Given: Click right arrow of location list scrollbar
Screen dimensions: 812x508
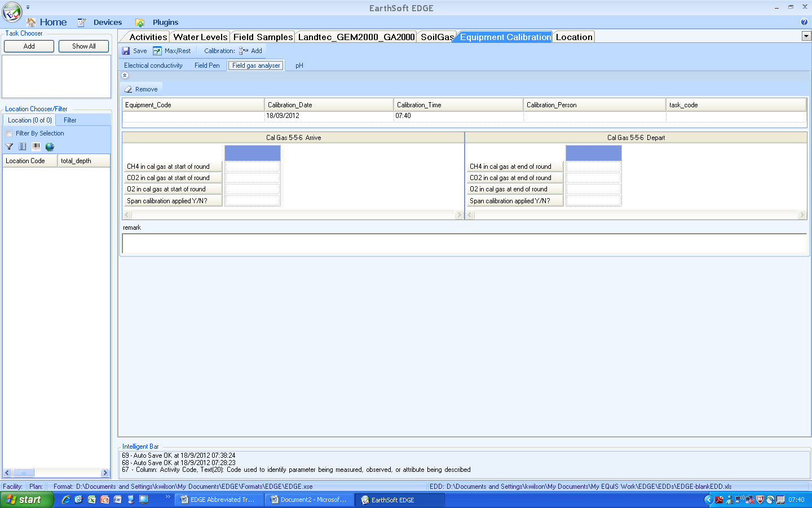Looking at the screenshot, I should 105,473.
